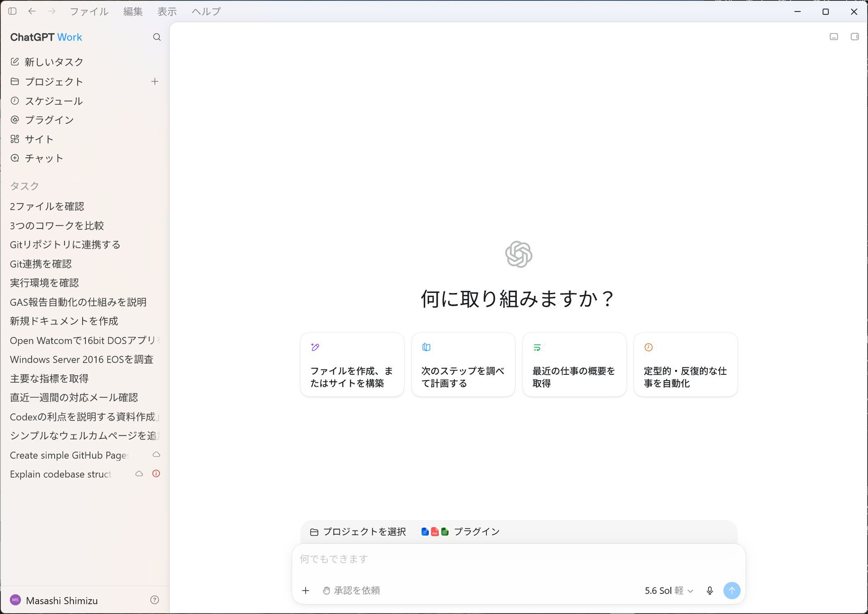Open task Create simple GitHub Pages
The width and height of the screenshot is (868, 614).
[x=70, y=455]
